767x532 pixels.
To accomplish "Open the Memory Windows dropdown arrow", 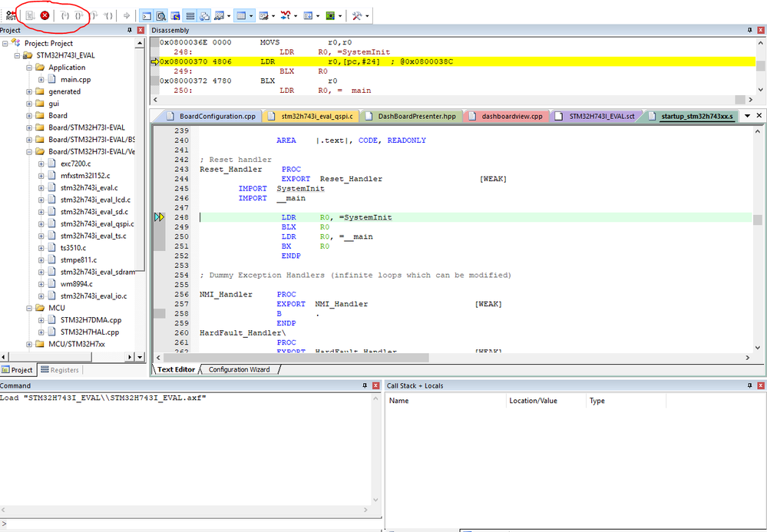I will point(251,15).
